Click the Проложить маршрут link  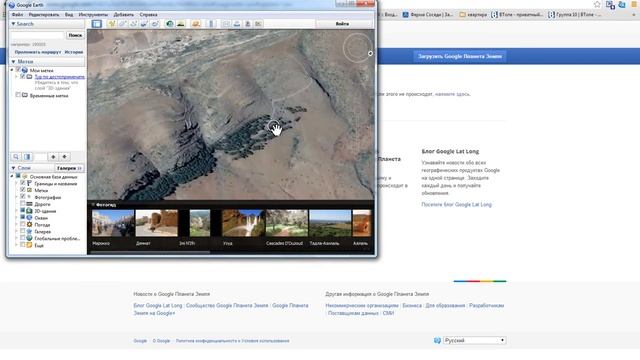[38, 52]
